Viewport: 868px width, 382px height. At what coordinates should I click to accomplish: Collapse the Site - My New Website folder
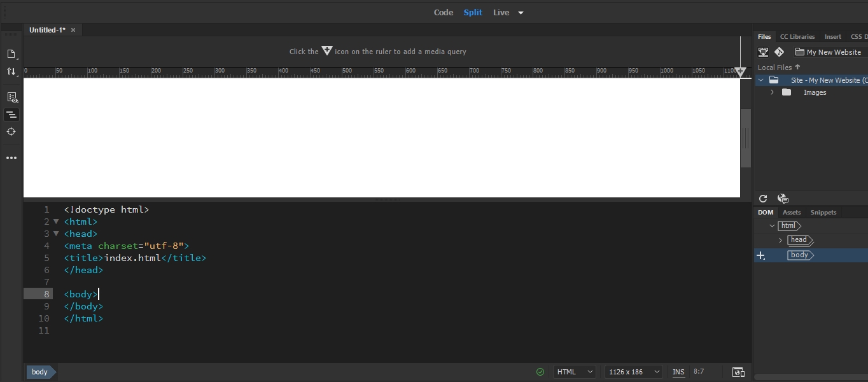click(760, 80)
